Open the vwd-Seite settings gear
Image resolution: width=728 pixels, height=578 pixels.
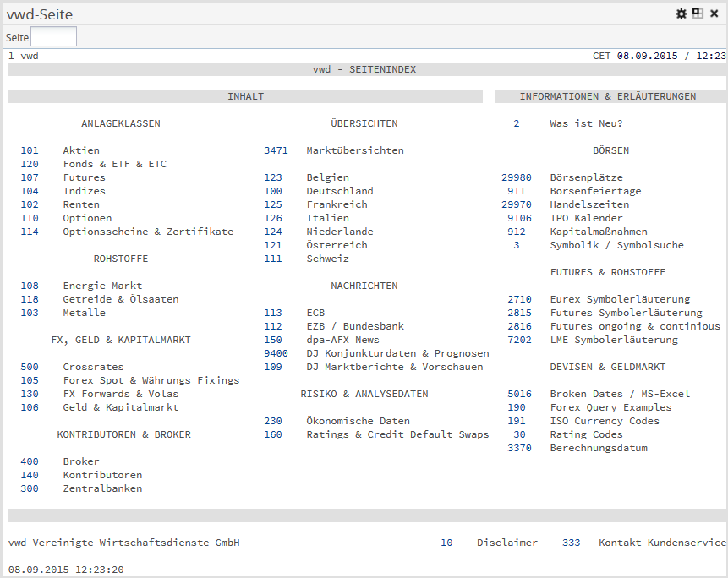[x=681, y=14]
